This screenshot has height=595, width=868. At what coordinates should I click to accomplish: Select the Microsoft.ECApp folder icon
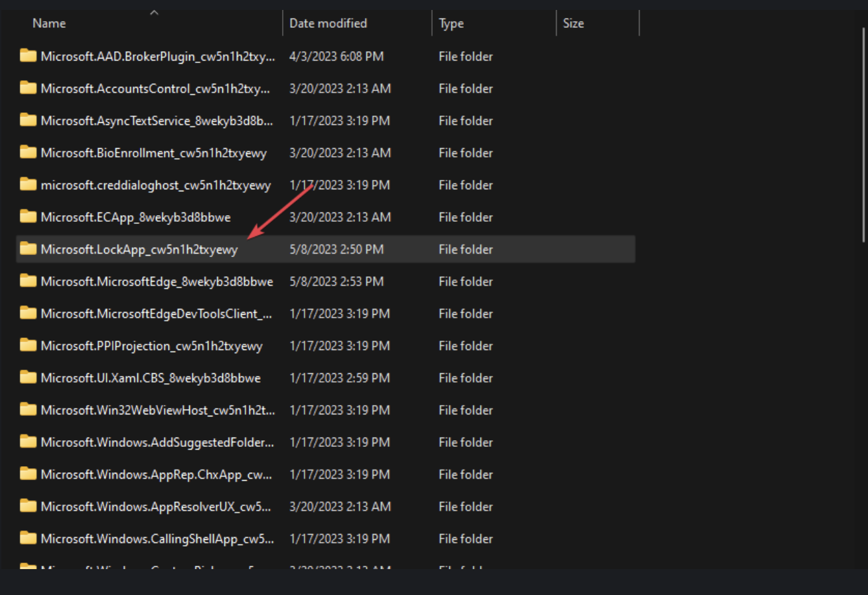click(x=28, y=216)
